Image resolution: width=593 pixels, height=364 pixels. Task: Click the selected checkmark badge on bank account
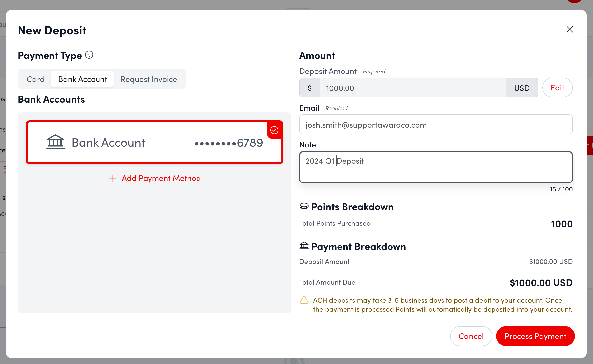(274, 130)
